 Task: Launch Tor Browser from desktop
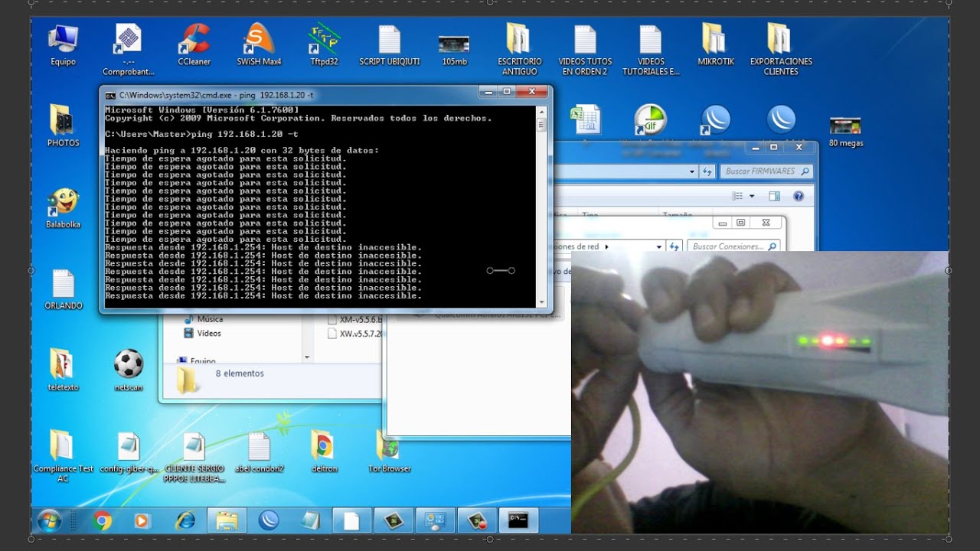tap(389, 452)
